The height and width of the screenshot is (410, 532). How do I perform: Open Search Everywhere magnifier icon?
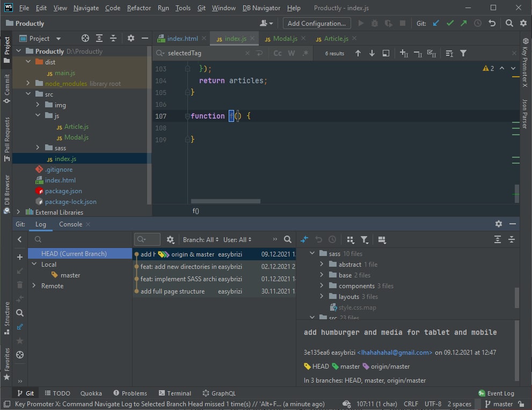click(509, 24)
